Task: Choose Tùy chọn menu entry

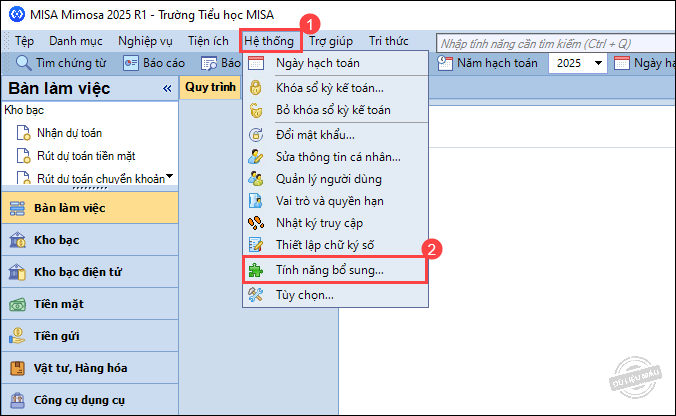Action: 335,295
